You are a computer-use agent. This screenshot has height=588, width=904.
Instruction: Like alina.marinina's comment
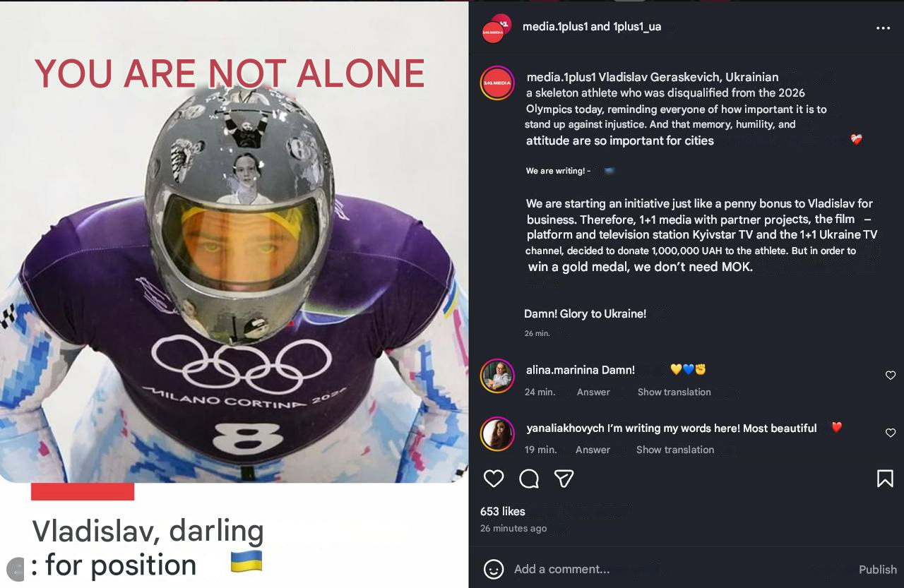[x=891, y=376]
